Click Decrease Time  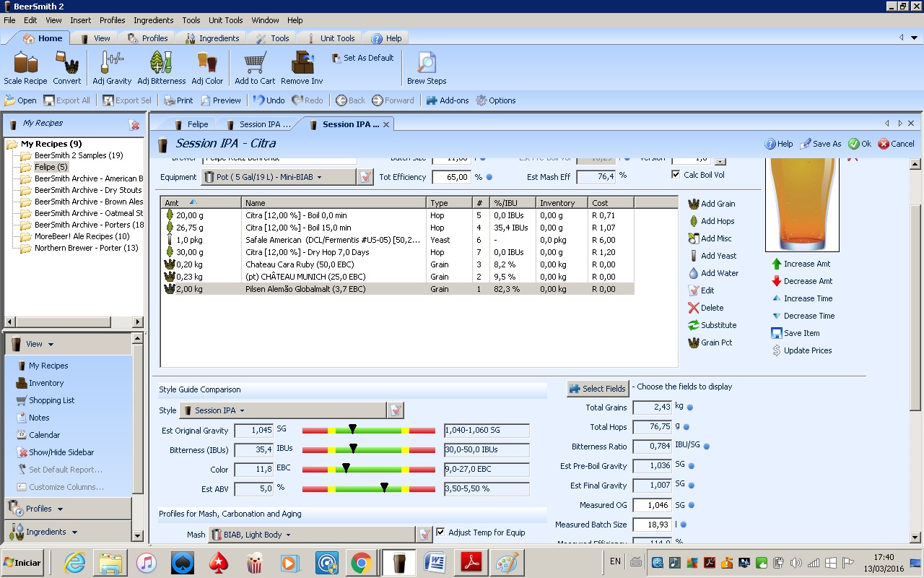tap(803, 316)
